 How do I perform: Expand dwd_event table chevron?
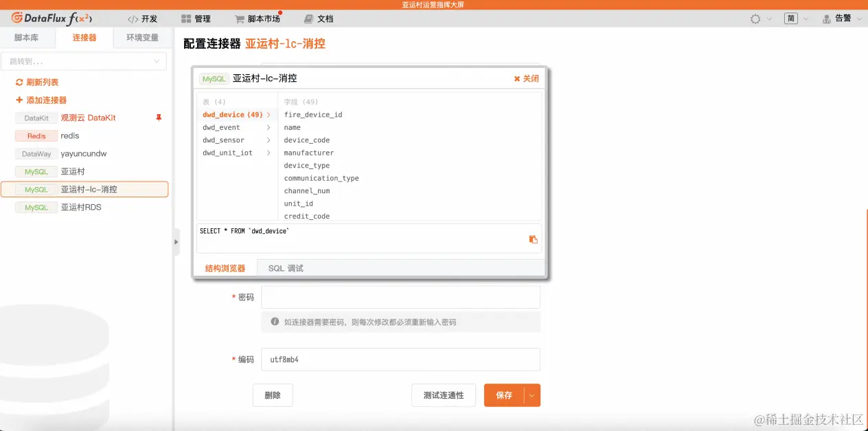[x=269, y=127]
